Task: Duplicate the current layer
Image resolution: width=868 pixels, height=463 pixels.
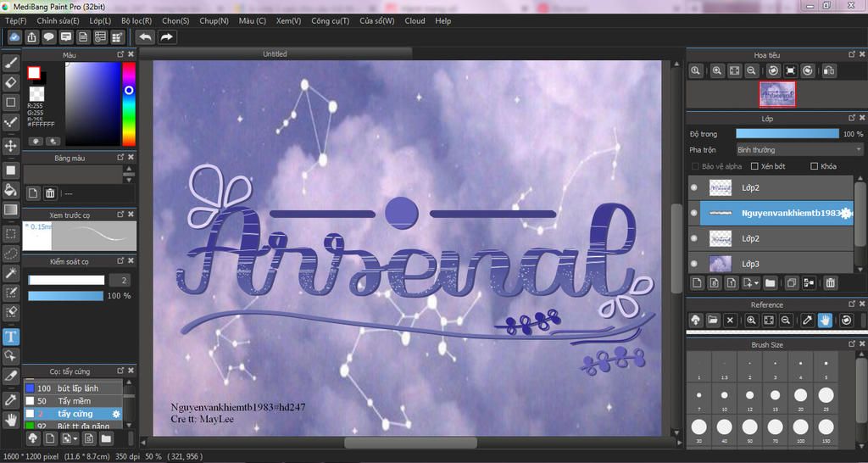Action: tap(792, 283)
